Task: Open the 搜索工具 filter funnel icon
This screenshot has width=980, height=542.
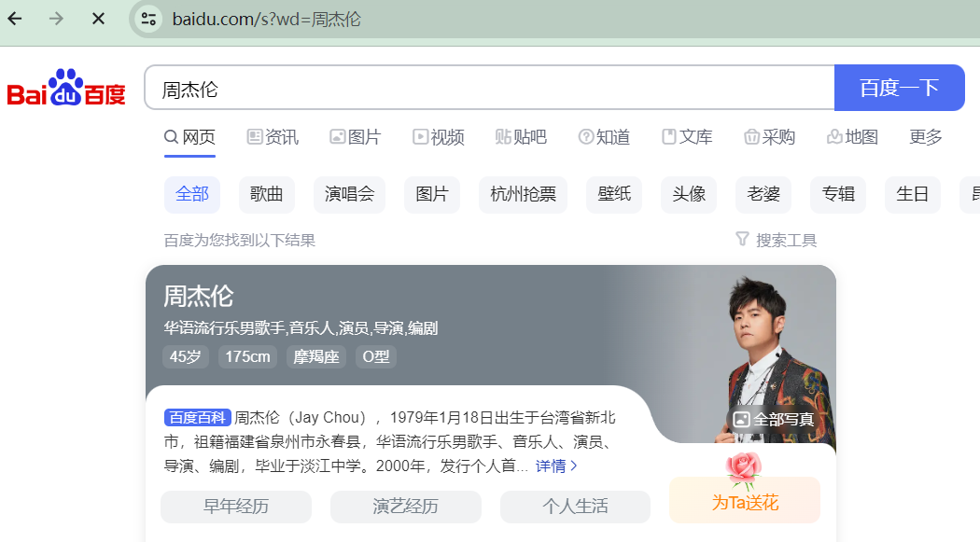Action: coord(742,239)
